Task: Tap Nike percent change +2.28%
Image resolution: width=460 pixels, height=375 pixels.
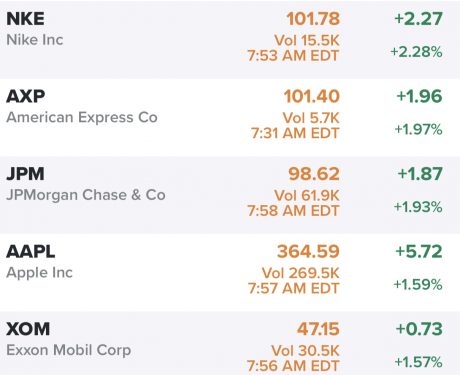Action: point(416,52)
